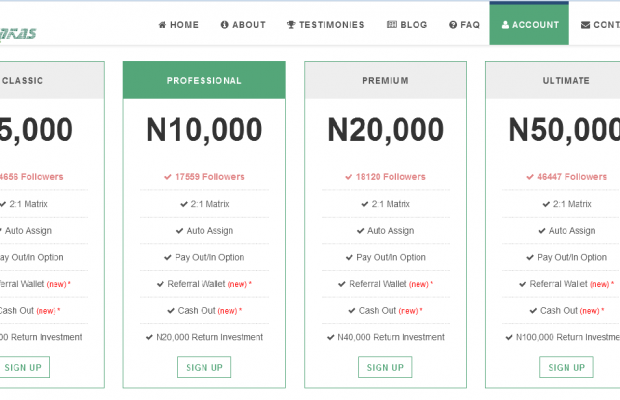Click the 18120 Followers text
The height and width of the screenshot is (400, 620).
(x=390, y=177)
